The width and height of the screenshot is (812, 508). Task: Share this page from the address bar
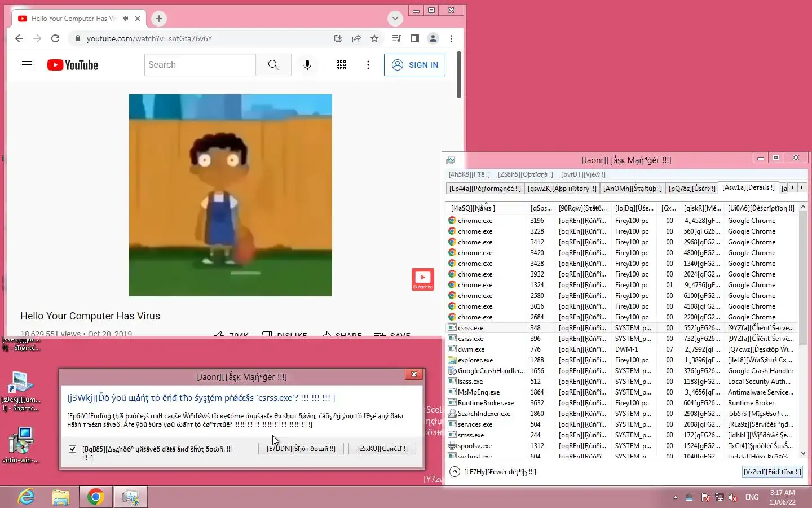coord(356,38)
